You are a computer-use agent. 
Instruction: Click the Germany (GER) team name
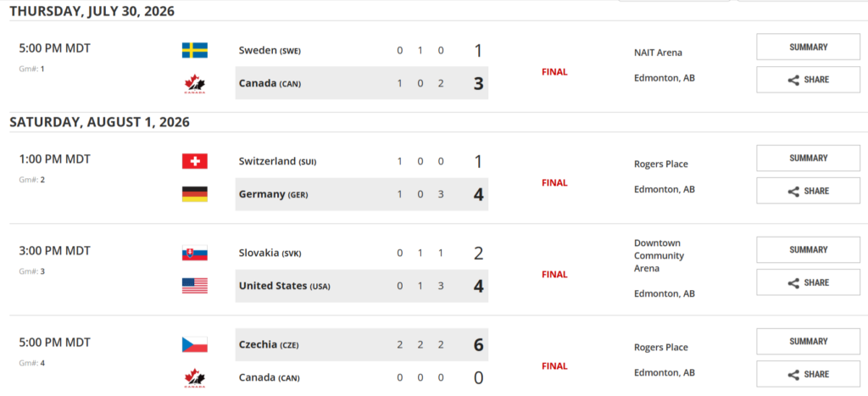[x=273, y=194]
